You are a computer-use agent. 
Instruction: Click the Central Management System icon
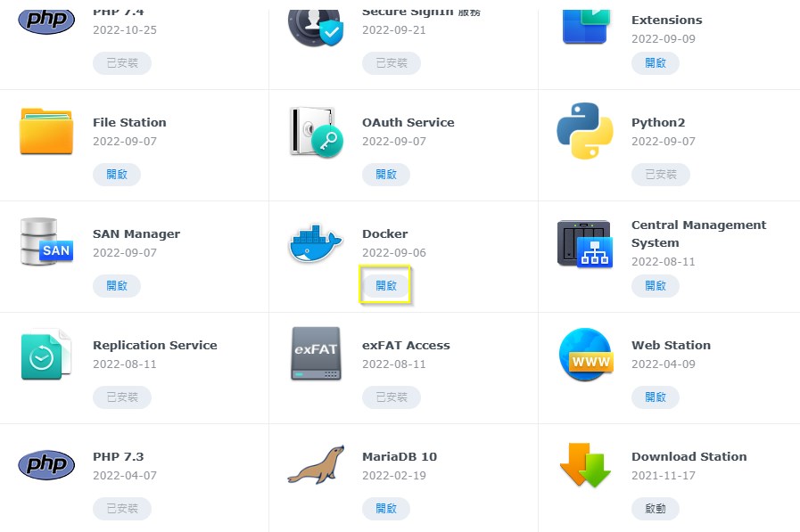click(585, 243)
